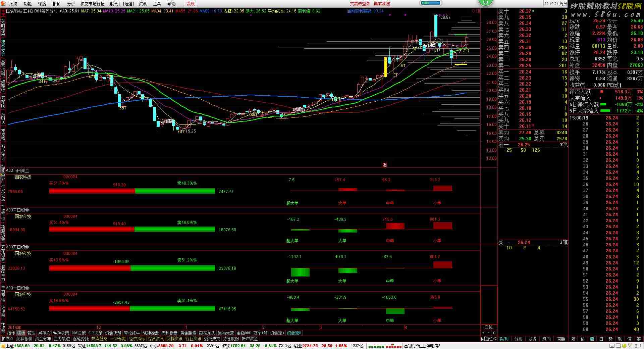Viewport: 644px width, 349px height.
Task: Click the A03当日资金 panel title
Action: 17,170
